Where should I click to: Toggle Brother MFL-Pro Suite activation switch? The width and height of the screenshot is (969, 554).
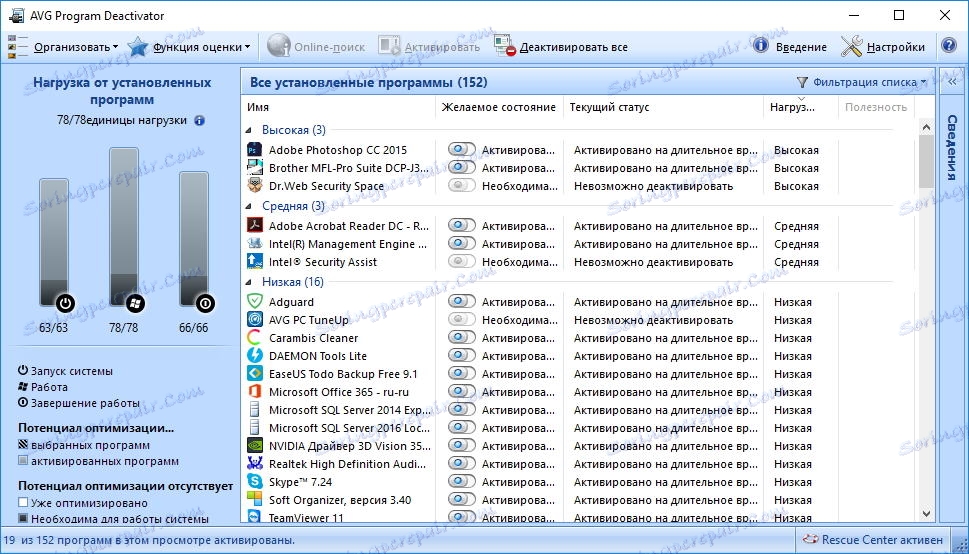pyautogui.click(x=462, y=168)
